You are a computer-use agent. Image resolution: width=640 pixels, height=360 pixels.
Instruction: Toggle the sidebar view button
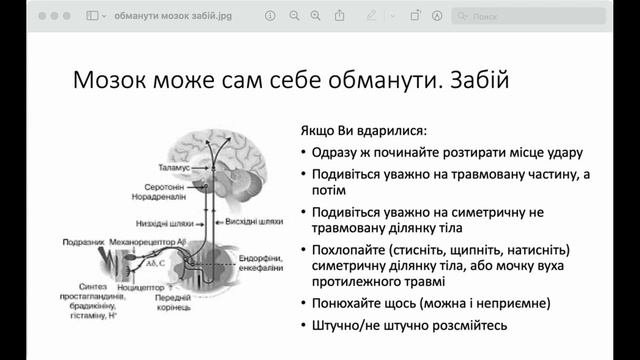[92, 16]
